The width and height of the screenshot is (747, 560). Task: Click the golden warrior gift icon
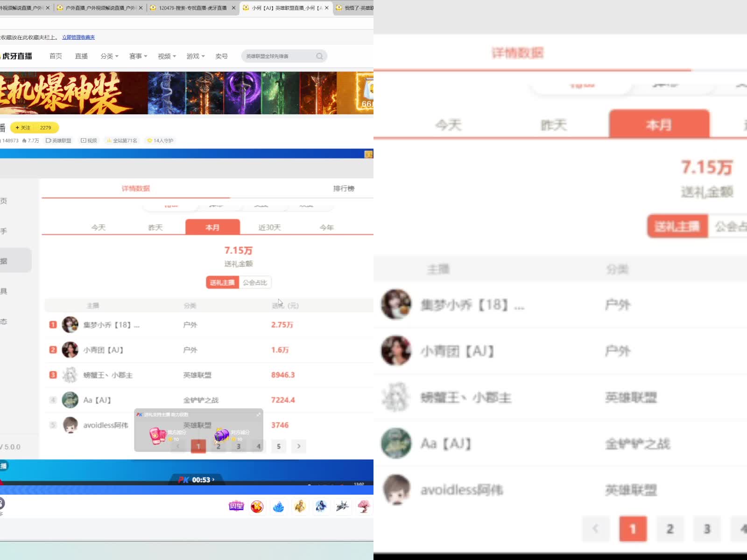tap(300, 506)
